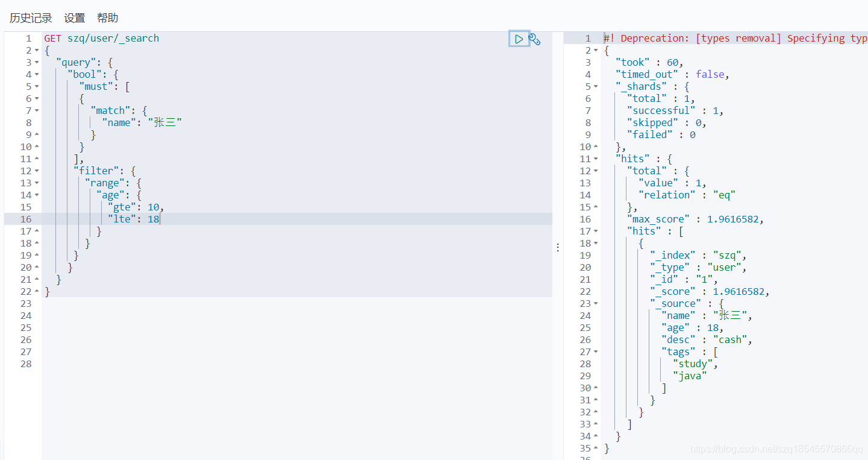Viewport: 868px width, 460px height.
Task: Collapse "_shards" block in the response pane
Action: (x=596, y=87)
